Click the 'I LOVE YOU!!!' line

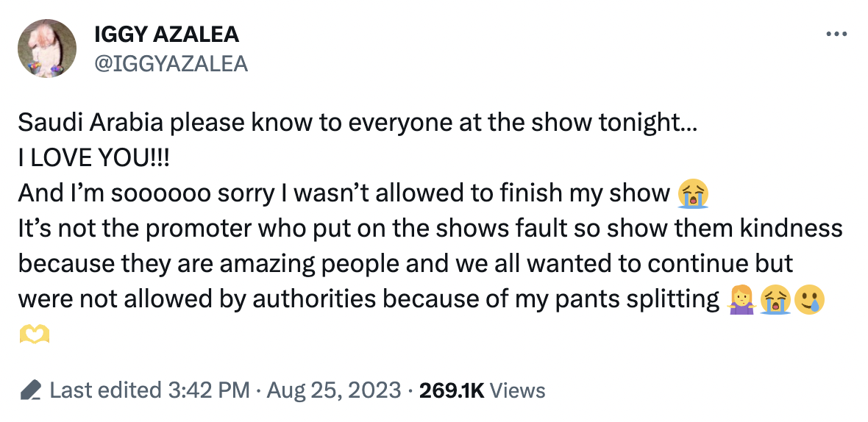pyautogui.click(x=94, y=158)
